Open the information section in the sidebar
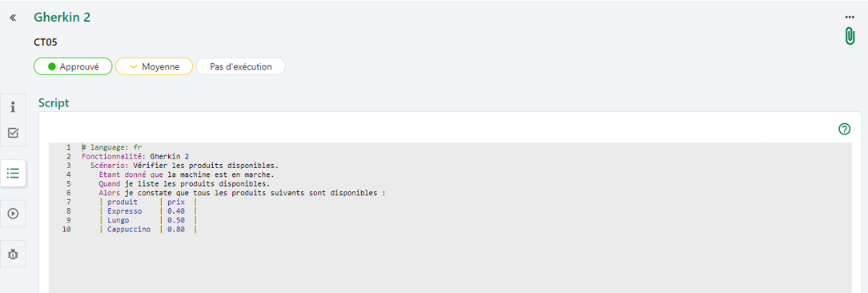 point(14,107)
